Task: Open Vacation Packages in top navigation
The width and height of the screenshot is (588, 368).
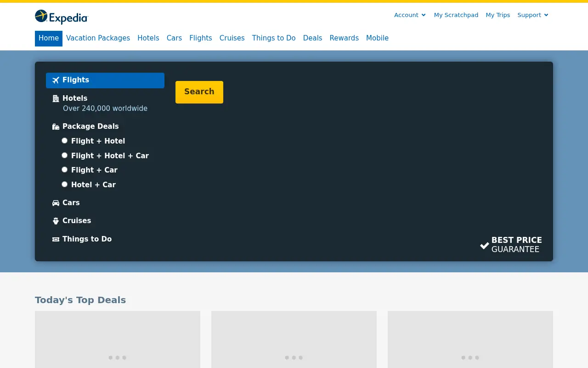Action: [98, 38]
